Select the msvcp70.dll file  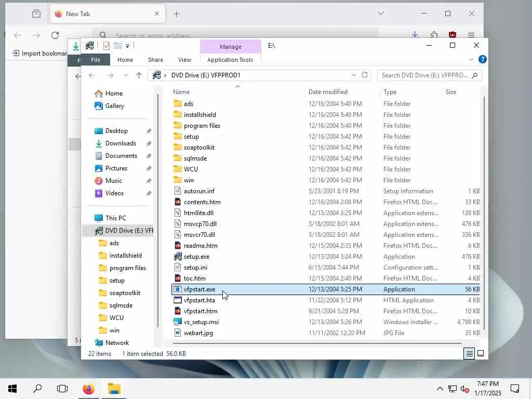point(200,224)
